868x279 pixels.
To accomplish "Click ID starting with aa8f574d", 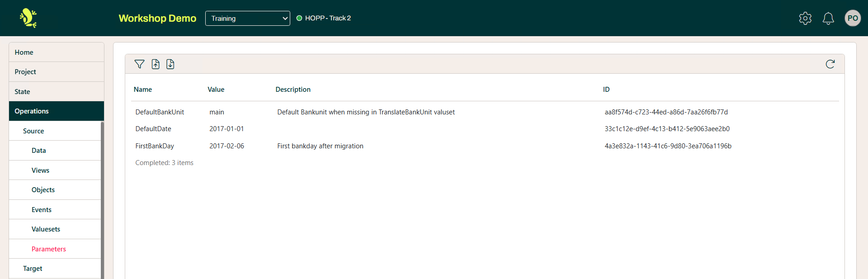I will click(666, 112).
